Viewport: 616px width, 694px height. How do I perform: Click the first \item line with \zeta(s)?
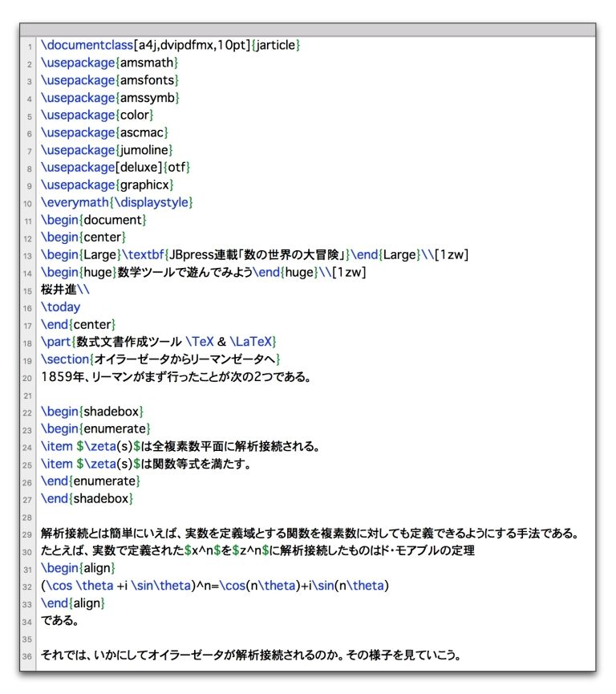pyautogui.click(x=180, y=447)
